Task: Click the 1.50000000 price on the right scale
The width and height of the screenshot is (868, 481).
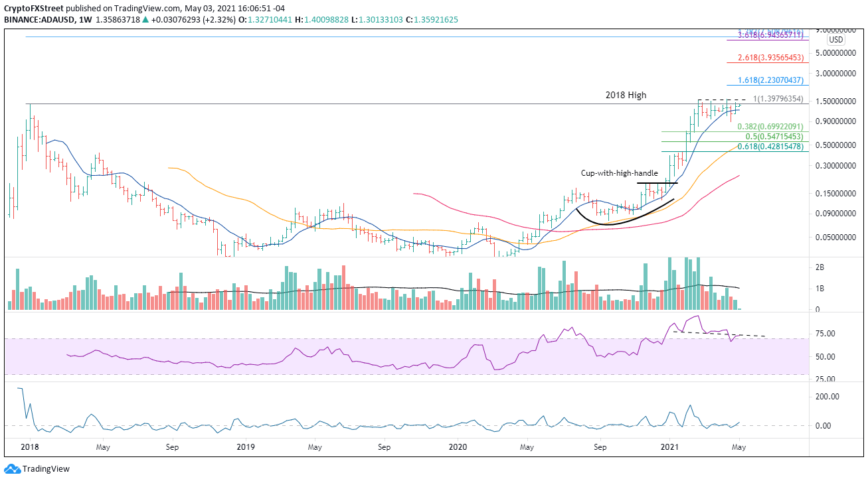Action: [835, 102]
